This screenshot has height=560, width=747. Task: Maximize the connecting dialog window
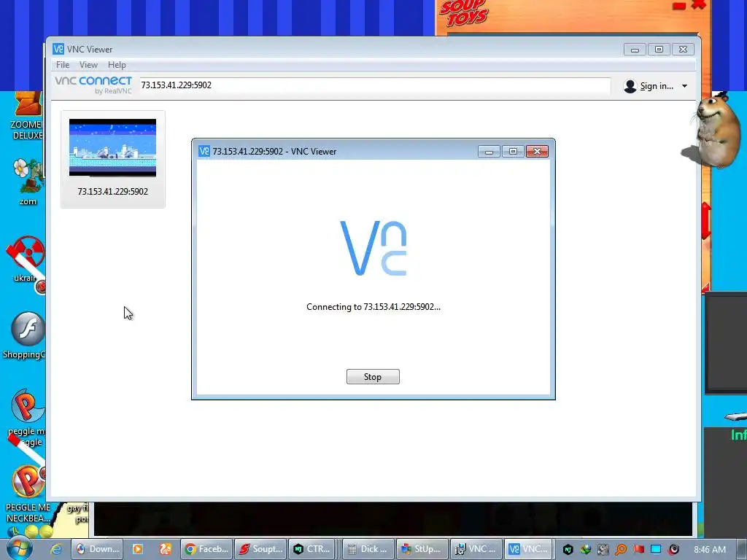click(513, 152)
